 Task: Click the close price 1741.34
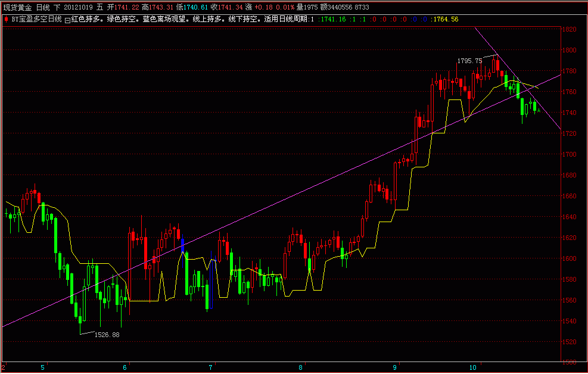tap(229, 7)
